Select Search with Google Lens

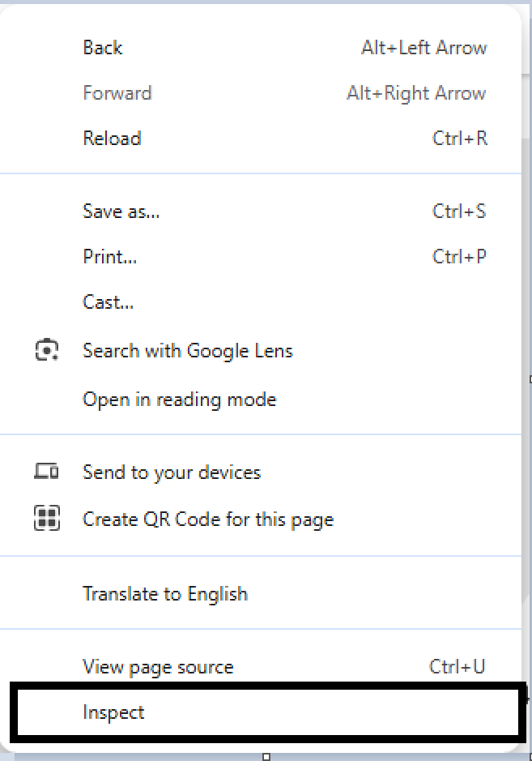(187, 350)
